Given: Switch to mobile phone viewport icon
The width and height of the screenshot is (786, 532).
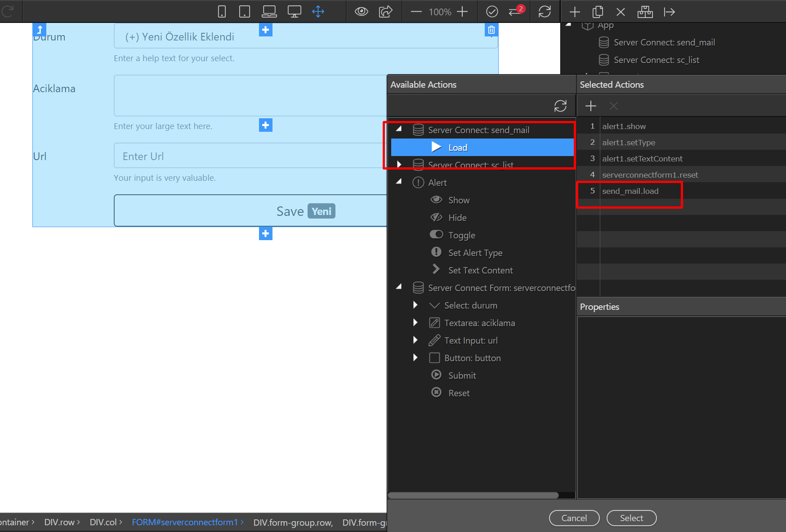Looking at the screenshot, I should pyautogui.click(x=222, y=12).
